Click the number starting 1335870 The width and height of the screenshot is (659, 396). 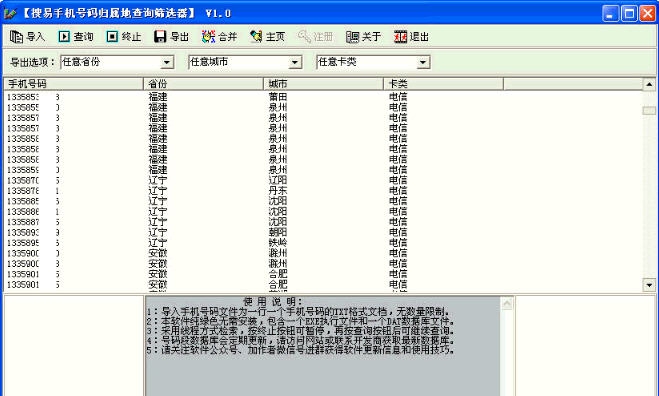33,181
